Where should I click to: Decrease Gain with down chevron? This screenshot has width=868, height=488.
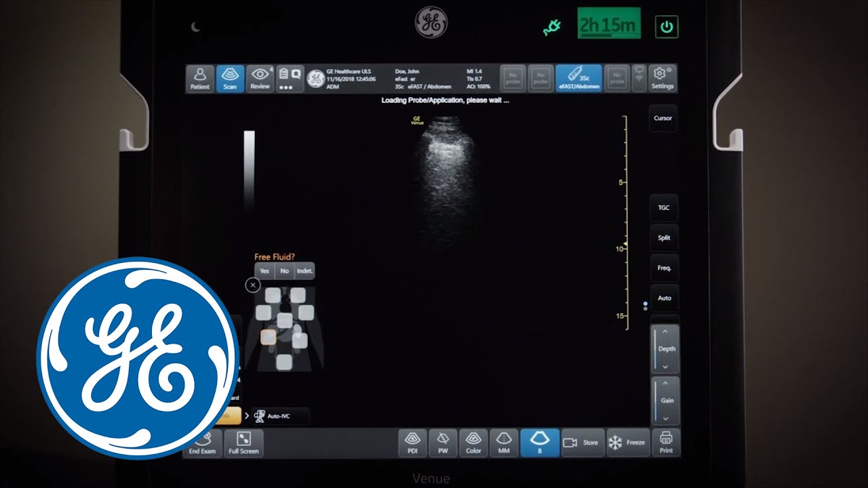[665, 419]
